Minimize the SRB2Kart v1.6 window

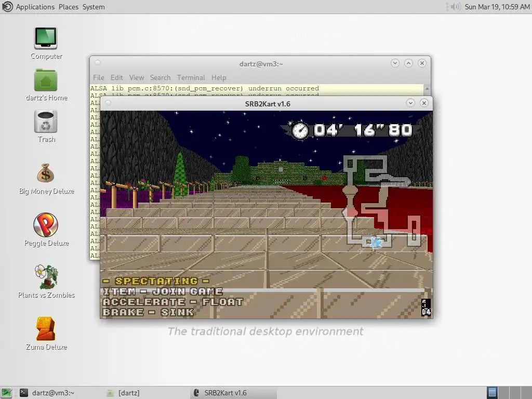click(x=410, y=103)
